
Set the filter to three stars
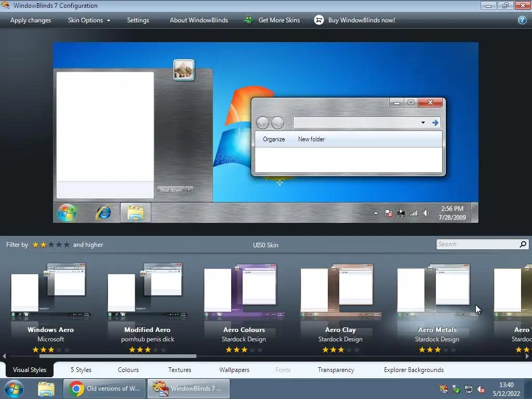click(x=51, y=245)
